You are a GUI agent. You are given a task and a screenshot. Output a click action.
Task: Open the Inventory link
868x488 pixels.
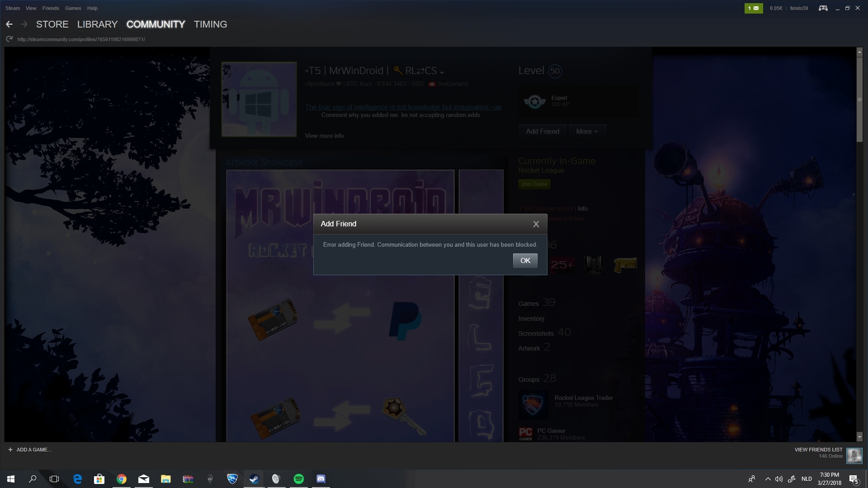(531, 319)
